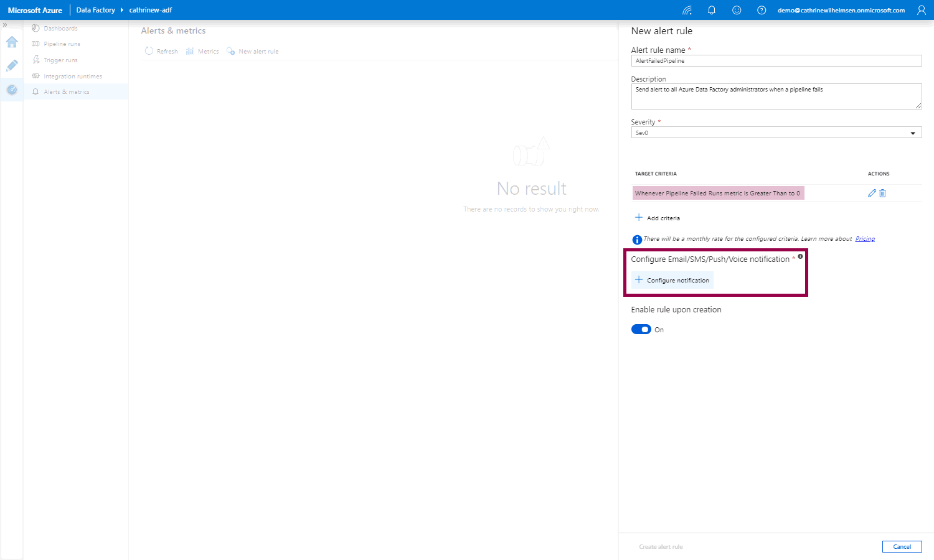Toggle Enable rule upon creation switch

point(641,330)
